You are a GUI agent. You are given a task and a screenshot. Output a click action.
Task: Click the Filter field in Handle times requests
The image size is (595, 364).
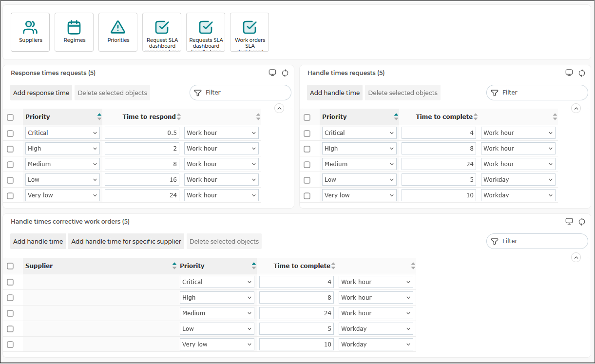tap(537, 93)
